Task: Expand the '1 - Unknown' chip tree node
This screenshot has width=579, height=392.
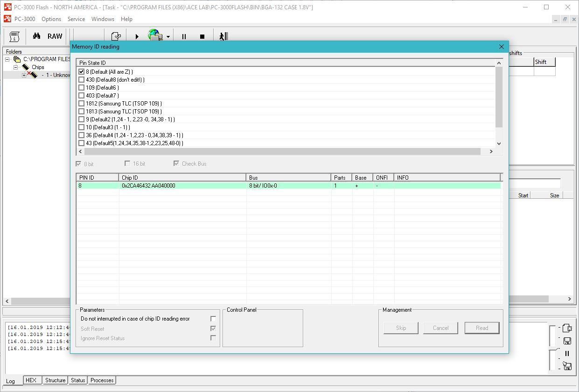Action: click(x=24, y=75)
